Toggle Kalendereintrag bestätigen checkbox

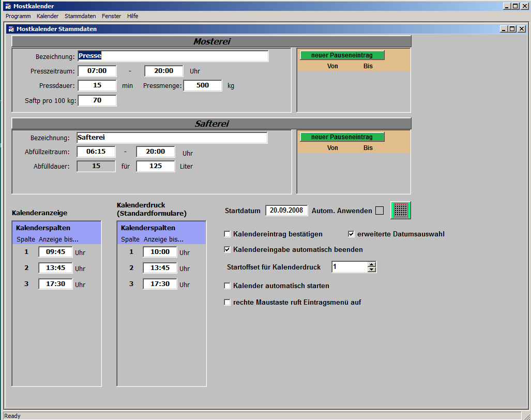coord(227,234)
